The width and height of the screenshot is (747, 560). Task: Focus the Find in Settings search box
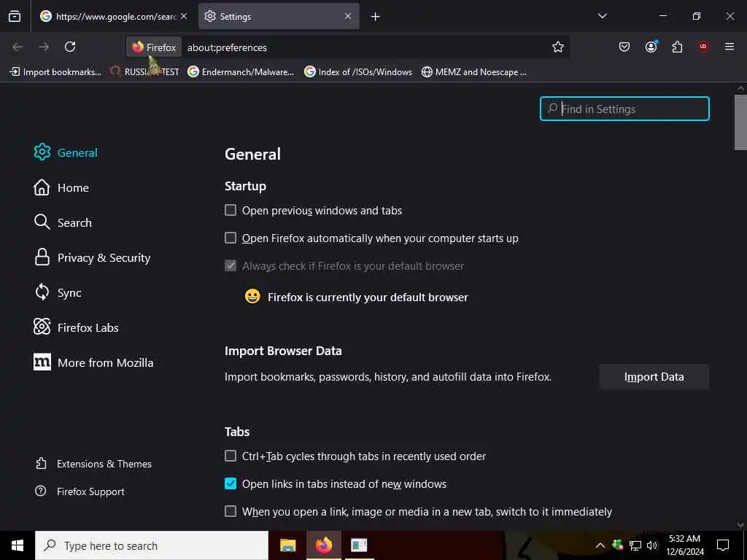pos(624,109)
